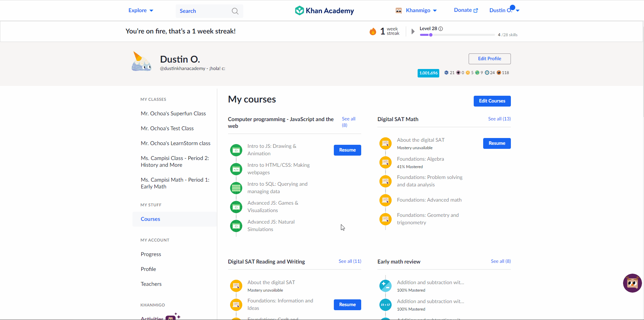Click the Edit Courses button

coord(492,101)
